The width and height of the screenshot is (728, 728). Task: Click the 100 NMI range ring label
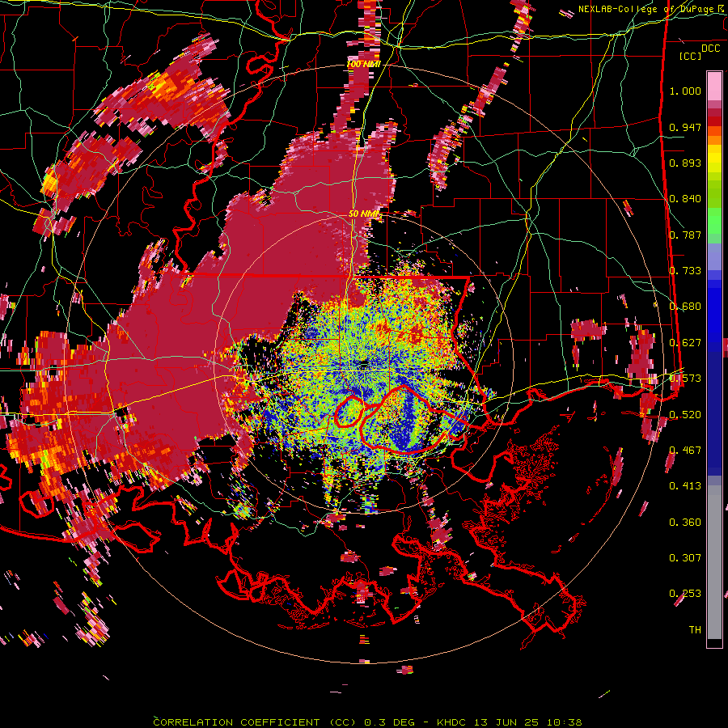pos(363,64)
